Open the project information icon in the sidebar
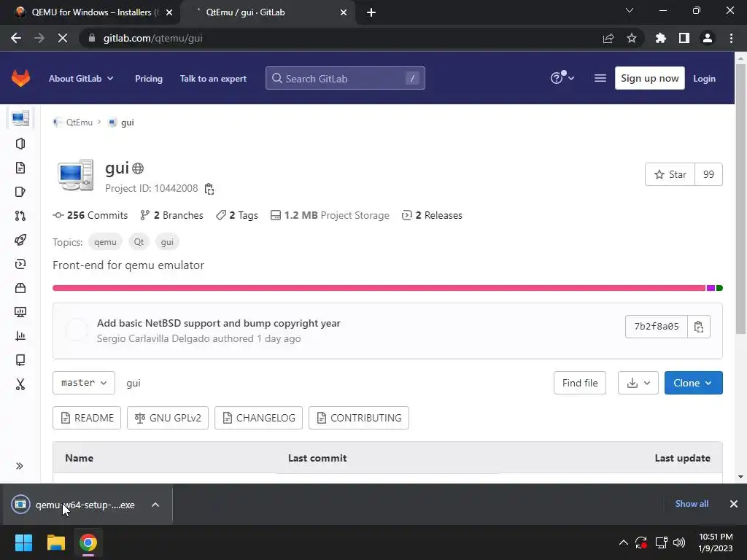The width and height of the screenshot is (747, 560). click(x=20, y=144)
